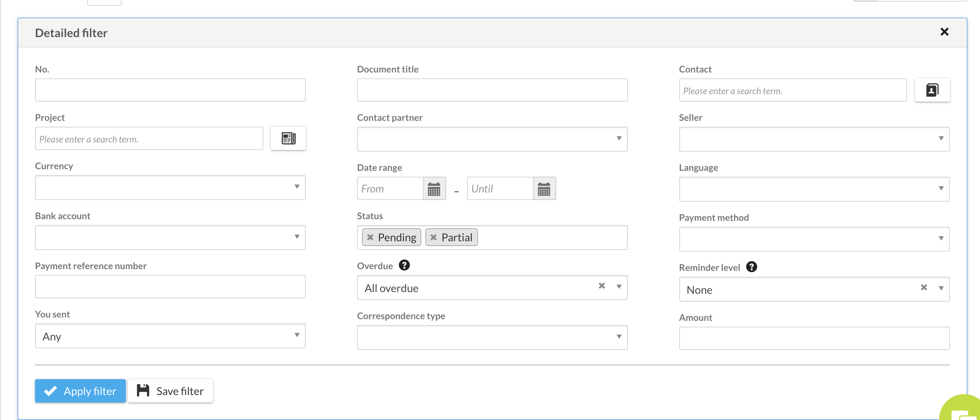Screen dimensions: 980x420
Task: Open the From date calendar picker
Action: [x=434, y=189]
